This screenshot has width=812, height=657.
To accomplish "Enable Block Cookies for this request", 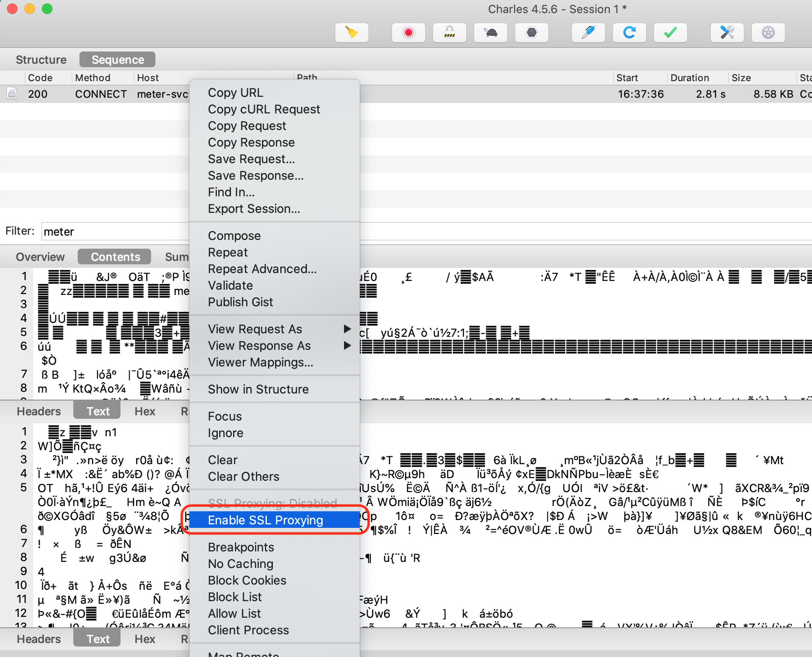I will [x=247, y=580].
